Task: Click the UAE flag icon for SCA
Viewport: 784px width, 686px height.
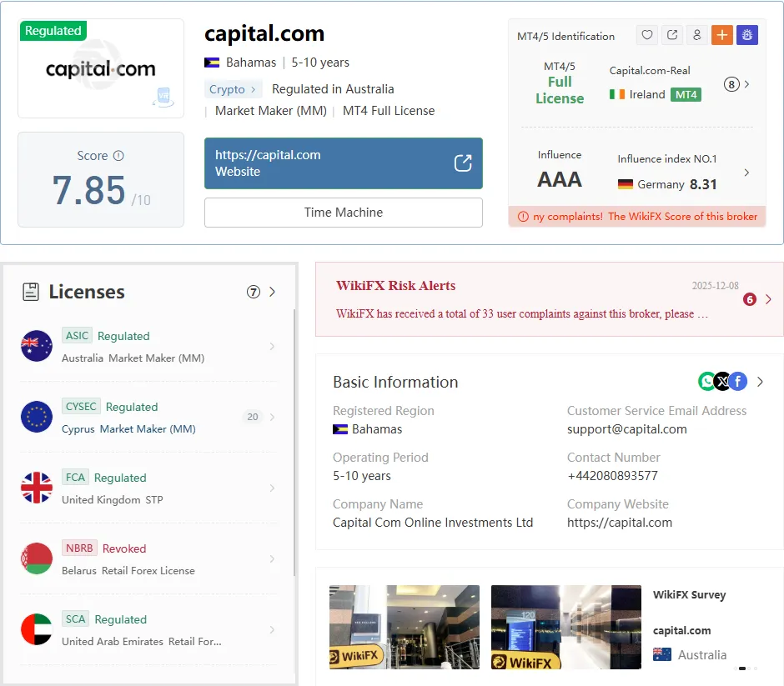Action: pos(37,629)
